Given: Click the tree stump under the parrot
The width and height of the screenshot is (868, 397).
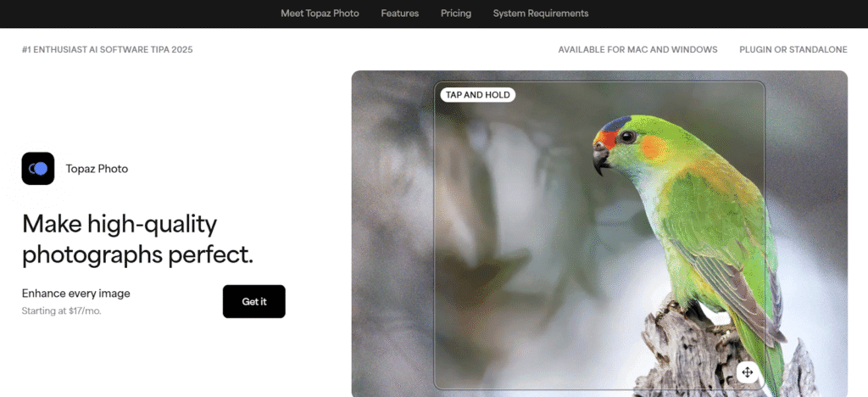Looking at the screenshot, I should click(692, 355).
